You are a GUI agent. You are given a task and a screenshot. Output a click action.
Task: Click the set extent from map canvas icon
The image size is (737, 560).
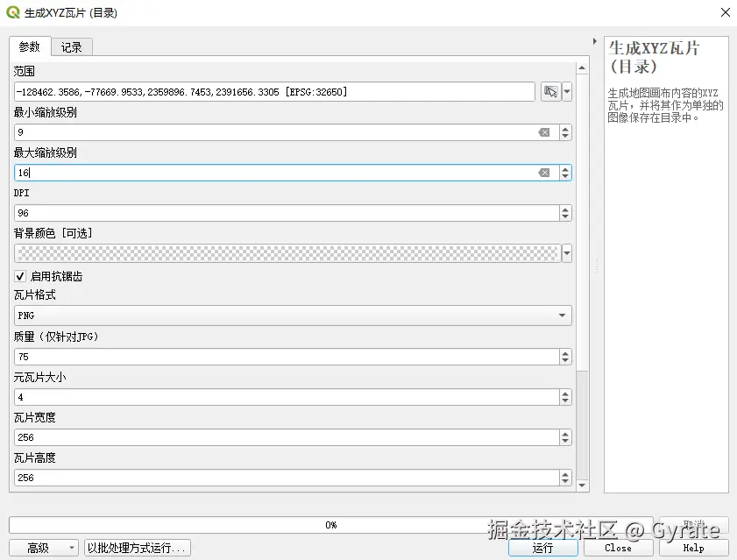(550, 92)
